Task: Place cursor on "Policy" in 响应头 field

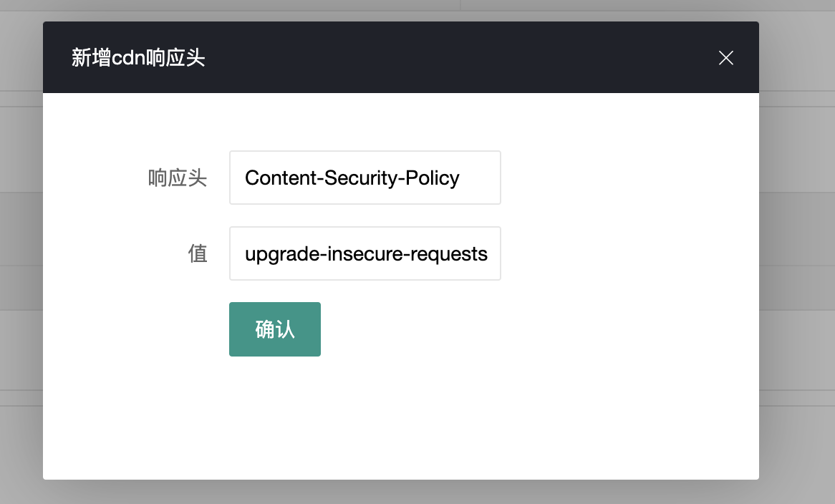Action: (432, 178)
